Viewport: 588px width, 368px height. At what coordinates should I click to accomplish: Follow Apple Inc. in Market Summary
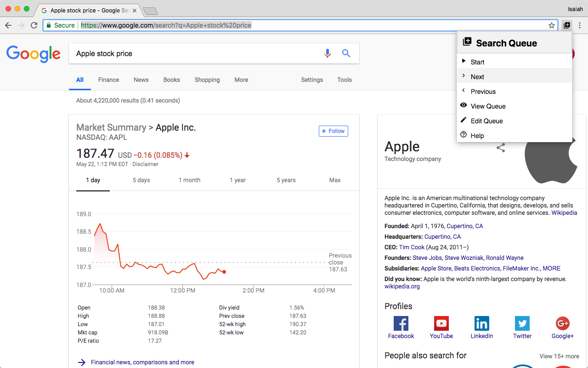pyautogui.click(x=333, y=131)
